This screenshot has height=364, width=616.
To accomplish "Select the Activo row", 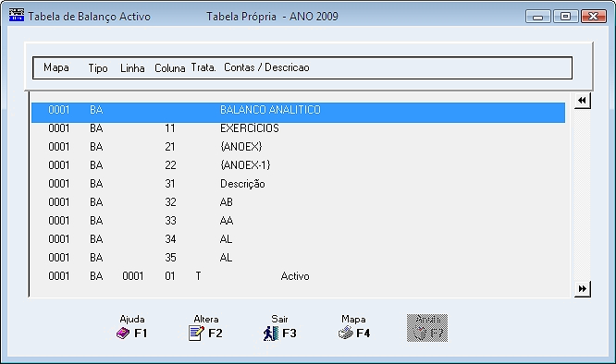I will [x=298, y=276].
